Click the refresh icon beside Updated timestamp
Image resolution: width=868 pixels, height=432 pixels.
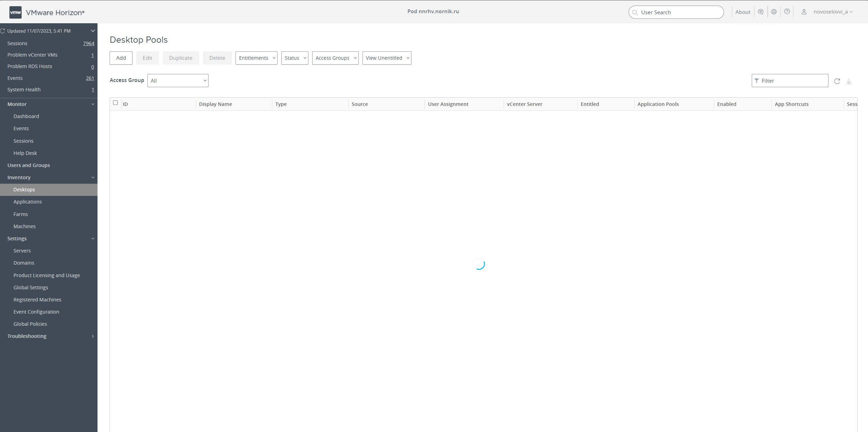coord(3,31)
